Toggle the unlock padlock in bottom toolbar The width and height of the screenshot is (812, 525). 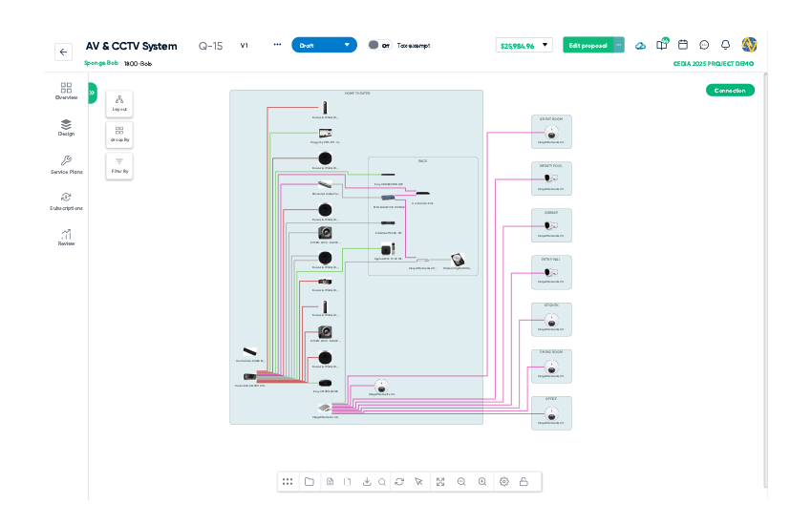coord(524,482)
